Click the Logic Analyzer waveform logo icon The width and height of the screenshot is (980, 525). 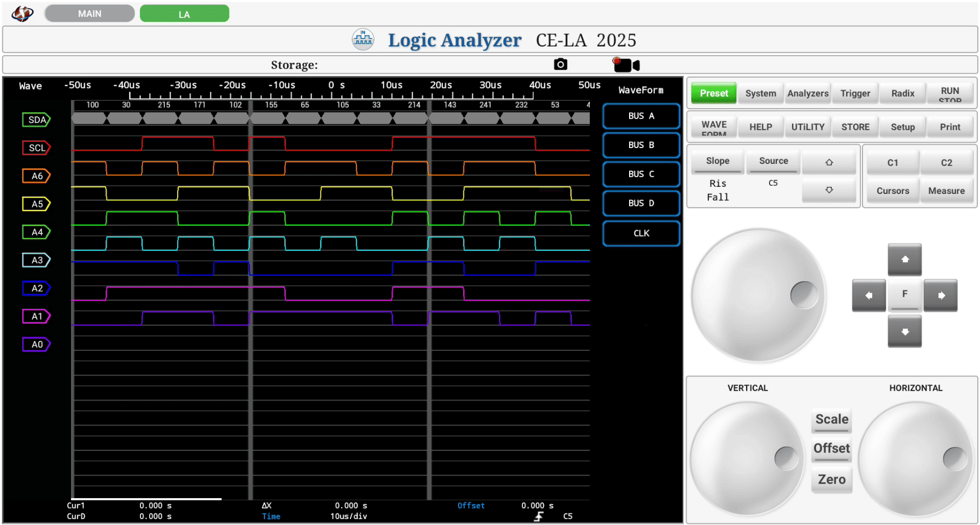point(363,39)
